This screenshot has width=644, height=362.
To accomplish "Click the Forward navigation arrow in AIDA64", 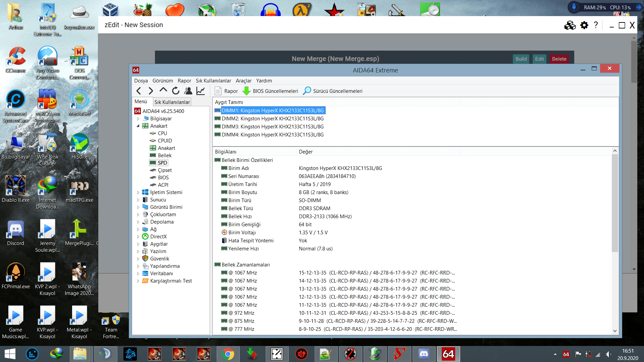I will click(x=151, y=91).
